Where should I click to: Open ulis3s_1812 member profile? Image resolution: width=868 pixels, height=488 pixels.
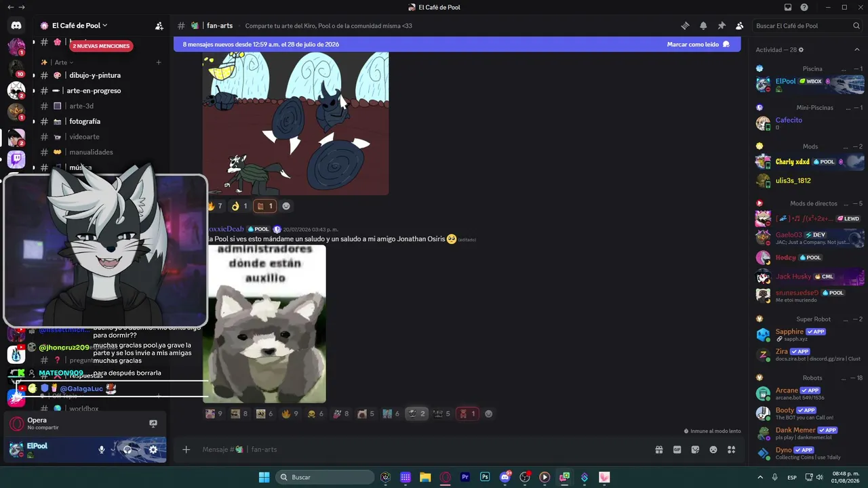point(810,181)
